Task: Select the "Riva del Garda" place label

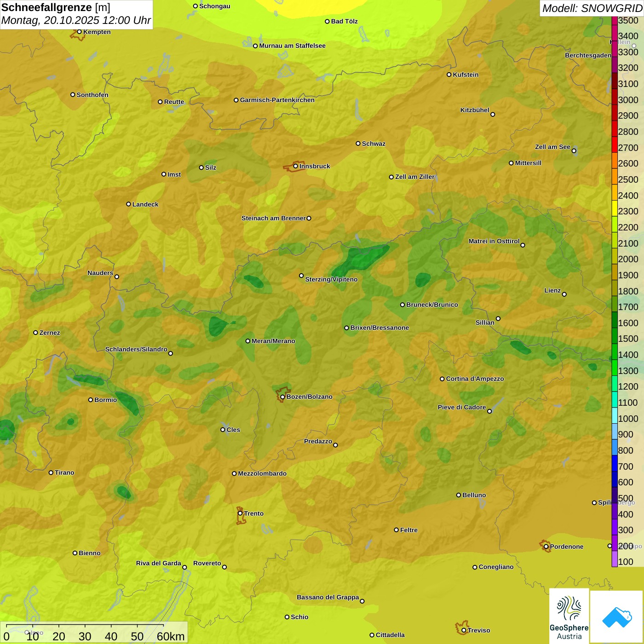Action: click(159, 563)
